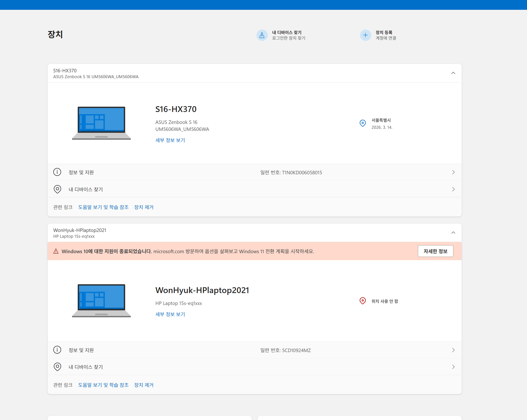
Task: Expand 정보 및 지원 chevron for serial T1N0KD006058015
Action: (453, 172)
